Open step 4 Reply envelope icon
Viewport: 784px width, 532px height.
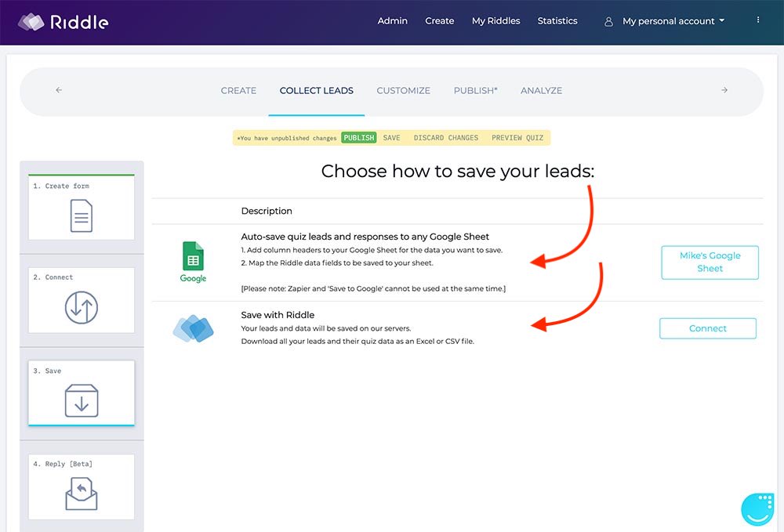82,494
